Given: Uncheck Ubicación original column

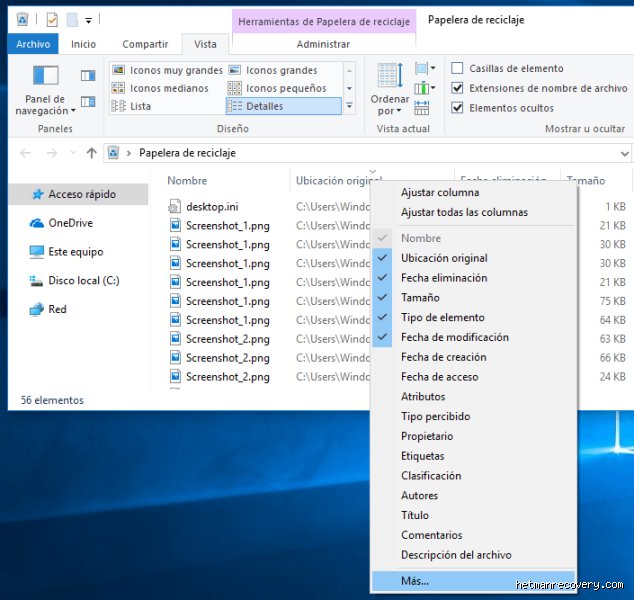Looking at the screenshot, I should pos(473,258).
